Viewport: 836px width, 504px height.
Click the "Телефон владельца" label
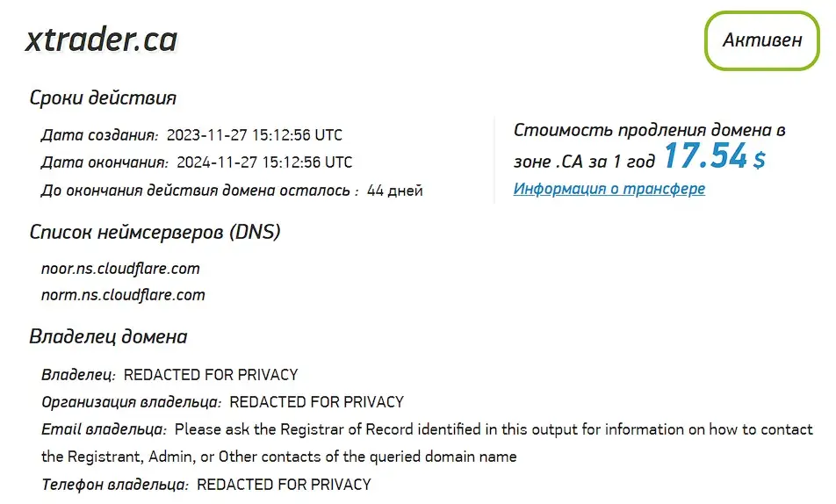click(114, 484)
